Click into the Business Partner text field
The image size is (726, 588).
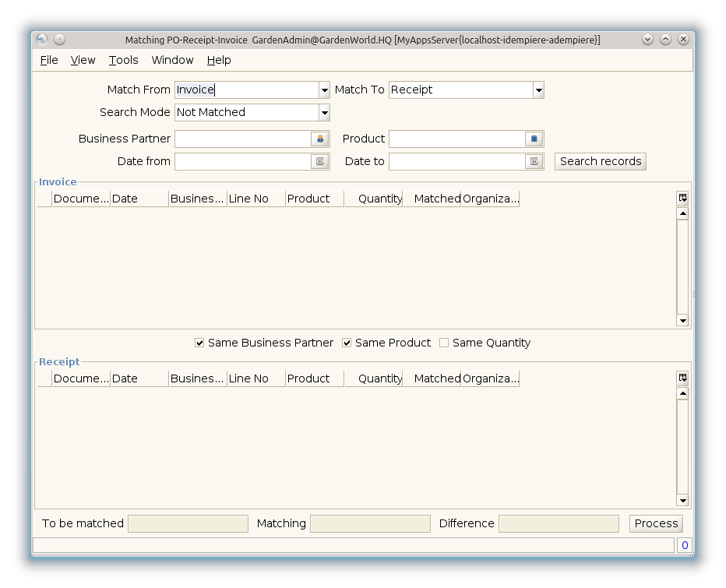(x=242, y=139)
